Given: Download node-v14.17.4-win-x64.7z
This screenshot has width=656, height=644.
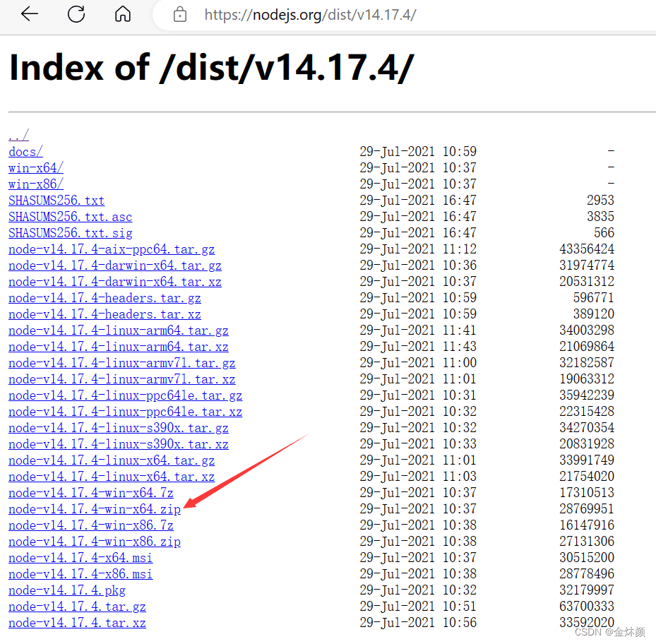Looking at the screenshot, I should point(91,493).
